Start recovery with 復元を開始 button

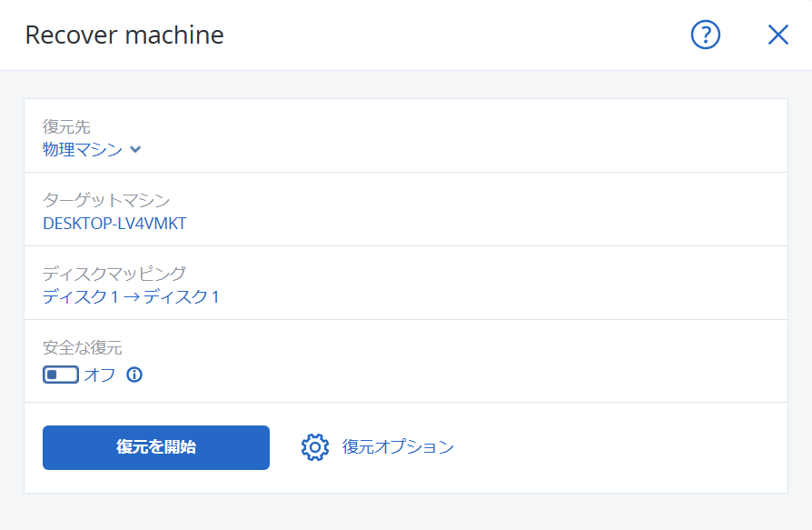click(x=156, y=447)
